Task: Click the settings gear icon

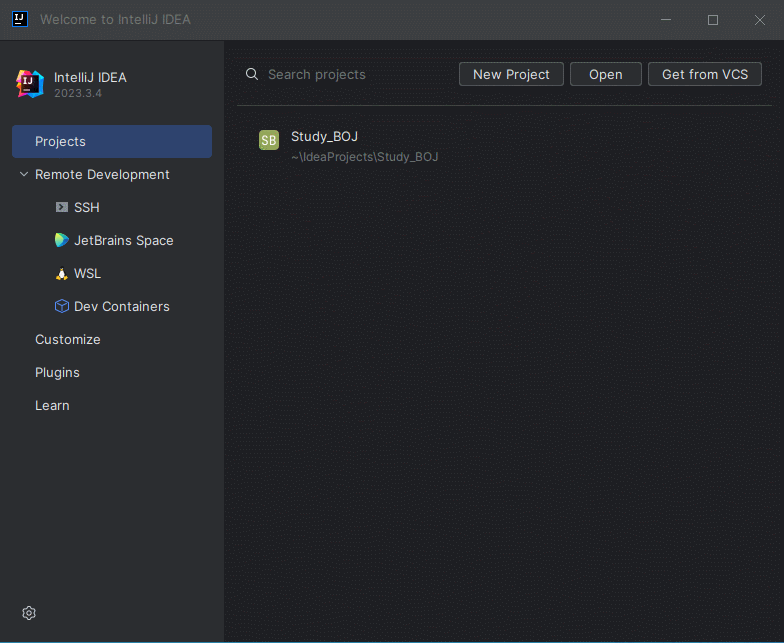Action: (29, 613)
